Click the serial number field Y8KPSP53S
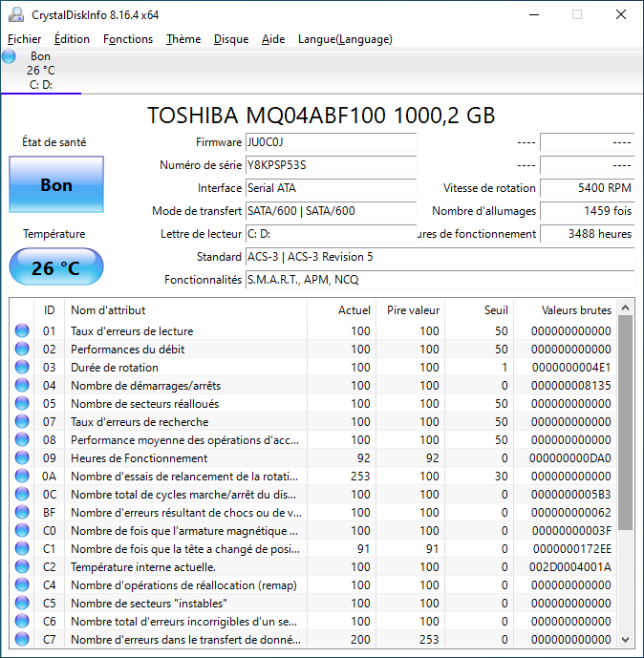Viewport: 644px width, 658px height. [331, 165]
